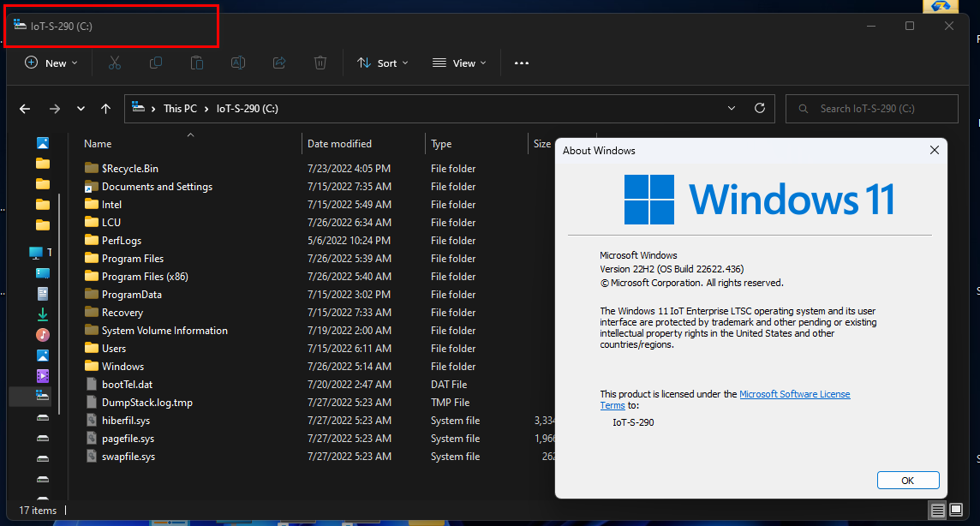
Task: Click the Rename icon in toolbar
Action: (238, 63)
